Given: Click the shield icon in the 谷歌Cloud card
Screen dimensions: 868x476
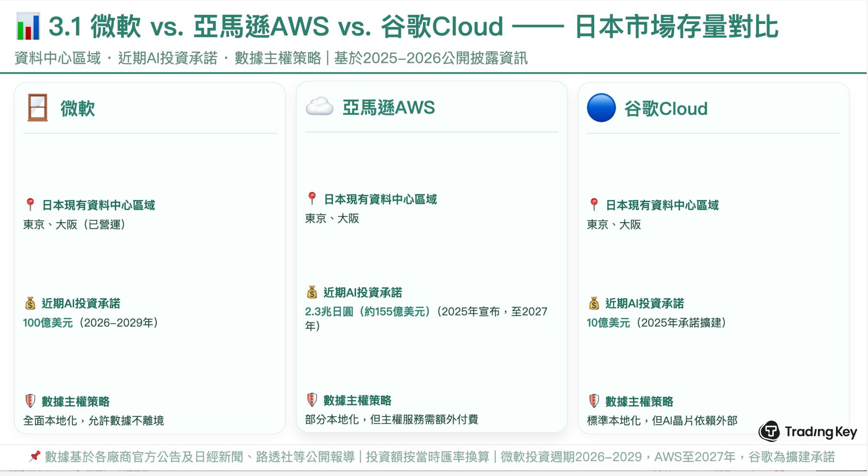Looking at the screenshot, I should (x=594, y=401).
